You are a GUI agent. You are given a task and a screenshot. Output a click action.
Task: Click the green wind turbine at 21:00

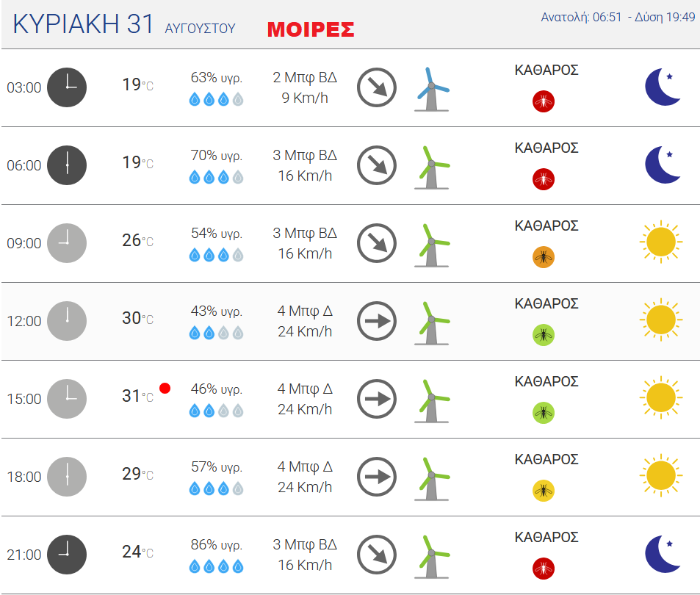[432, 557]
